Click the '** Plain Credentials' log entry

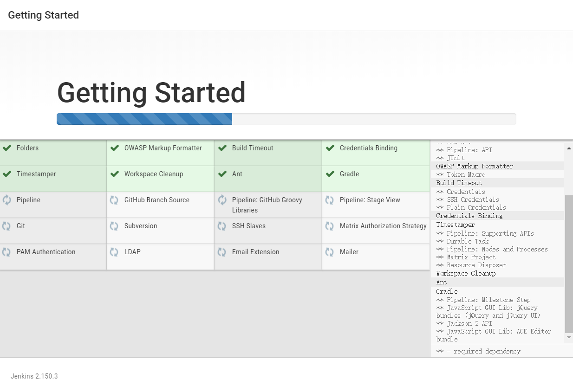[471, 207]
